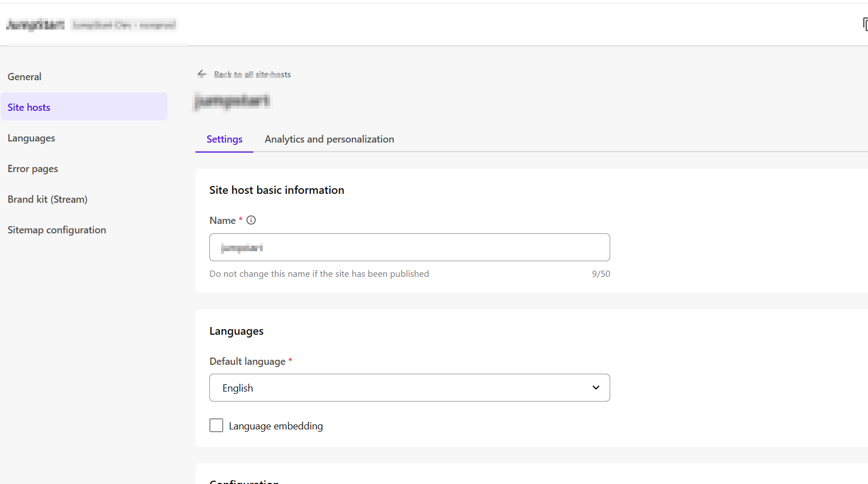This screenshot has width=868, height=484.
Task: Click the back arrow next to site hosts
Action: [x=201, y=74]
